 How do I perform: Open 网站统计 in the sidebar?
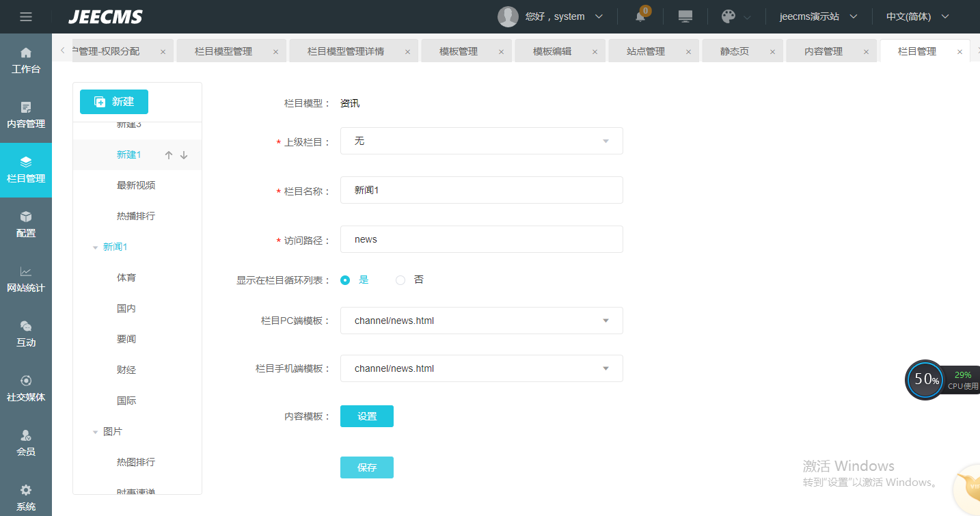26,279
